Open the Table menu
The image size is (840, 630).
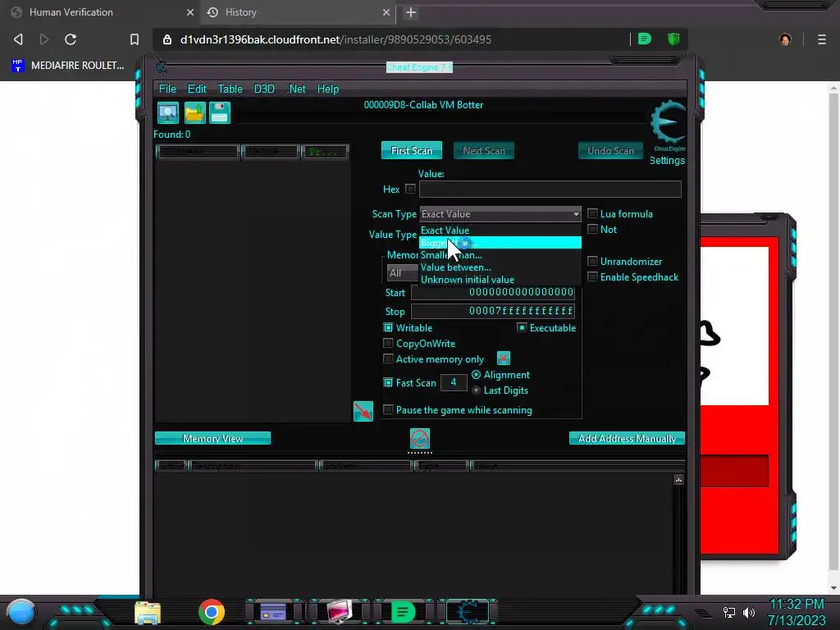[230, 89]
